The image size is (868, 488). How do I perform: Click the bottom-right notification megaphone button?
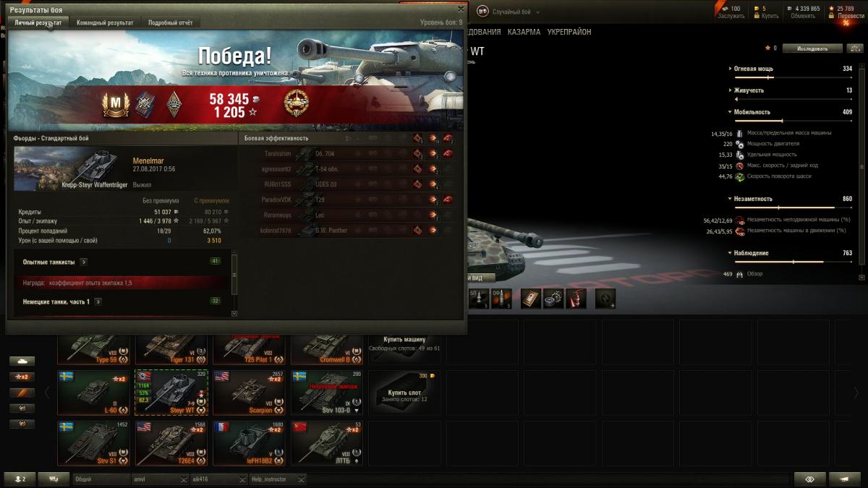[844, 479]
